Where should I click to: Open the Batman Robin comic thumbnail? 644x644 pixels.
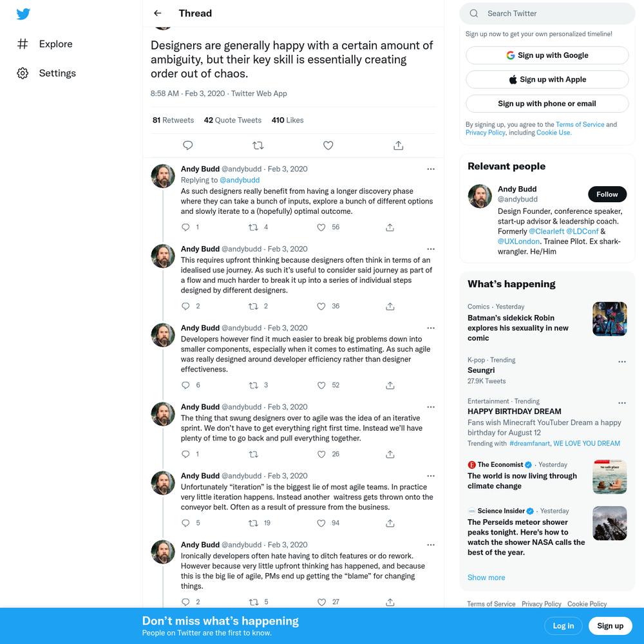tap(609, 319)
